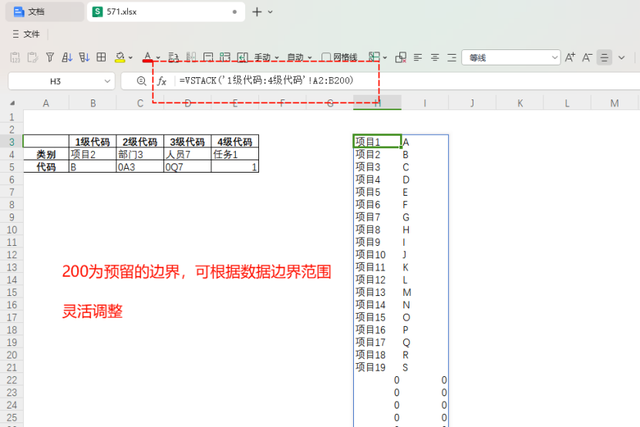
Task: Click the cell with letter Q
Action: [425, 342]
